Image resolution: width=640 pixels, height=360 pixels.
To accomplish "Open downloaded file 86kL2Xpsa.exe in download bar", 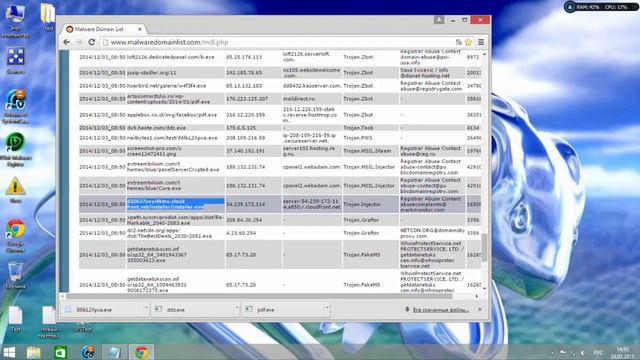I will (x=103, y=310).
